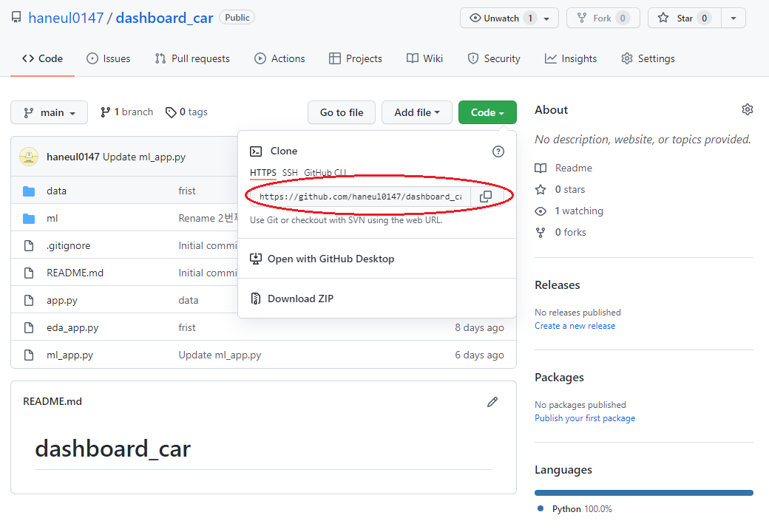Open About settings gear icon

pyautogui.click(x=747, y=110)
